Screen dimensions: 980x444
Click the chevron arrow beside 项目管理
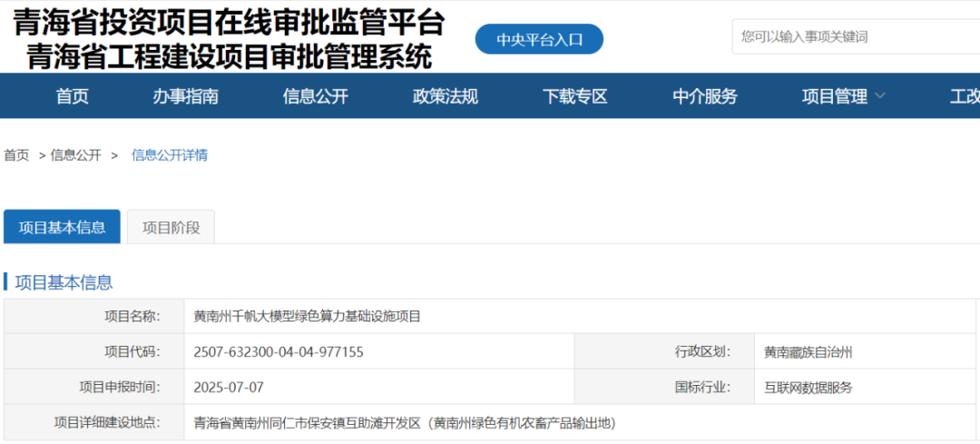[x=879, y=96]
